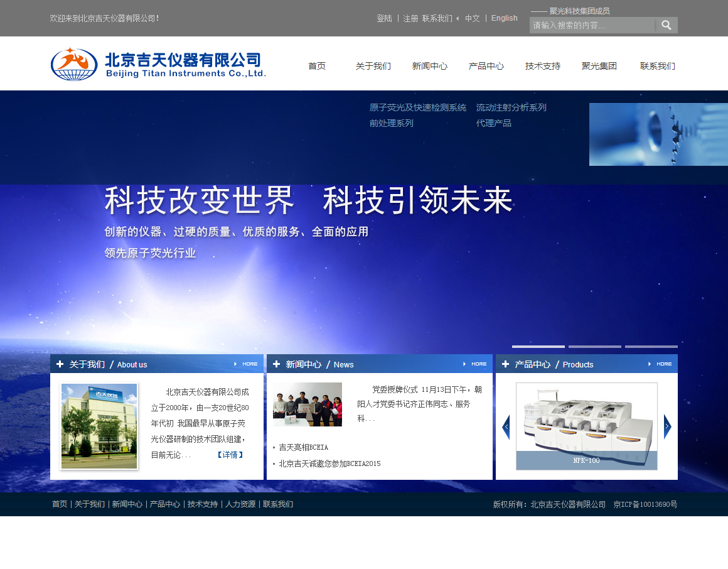Click the group photo news thumbnail

pyautogui.click(x=308, y=404)
